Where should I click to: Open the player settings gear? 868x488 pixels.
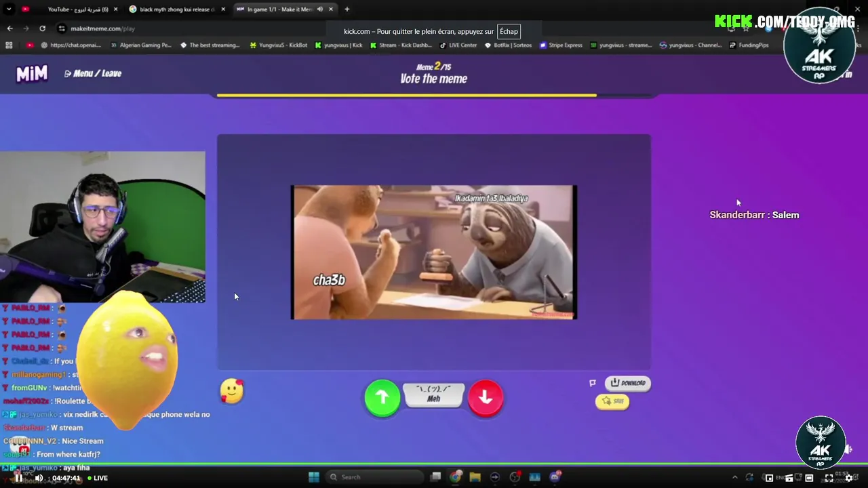[848, 478]
